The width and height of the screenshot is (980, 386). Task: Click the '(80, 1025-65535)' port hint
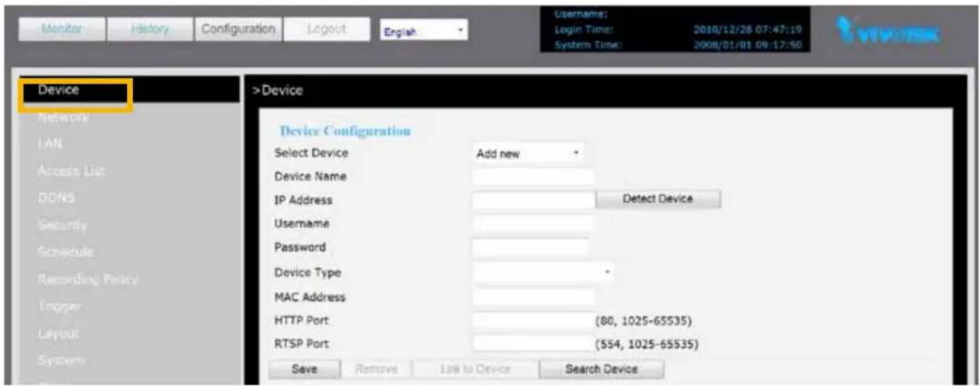(643, 321)
